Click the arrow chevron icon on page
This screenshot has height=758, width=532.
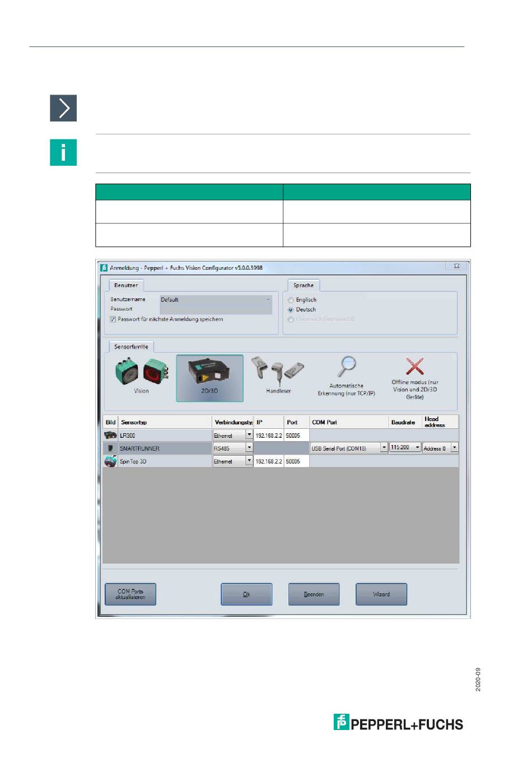pos(63,108)
